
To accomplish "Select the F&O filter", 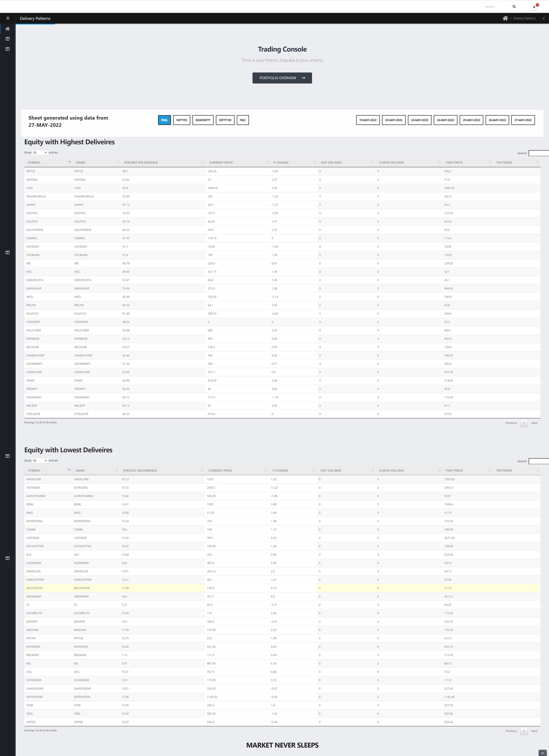I will click(x=243, y=120).
